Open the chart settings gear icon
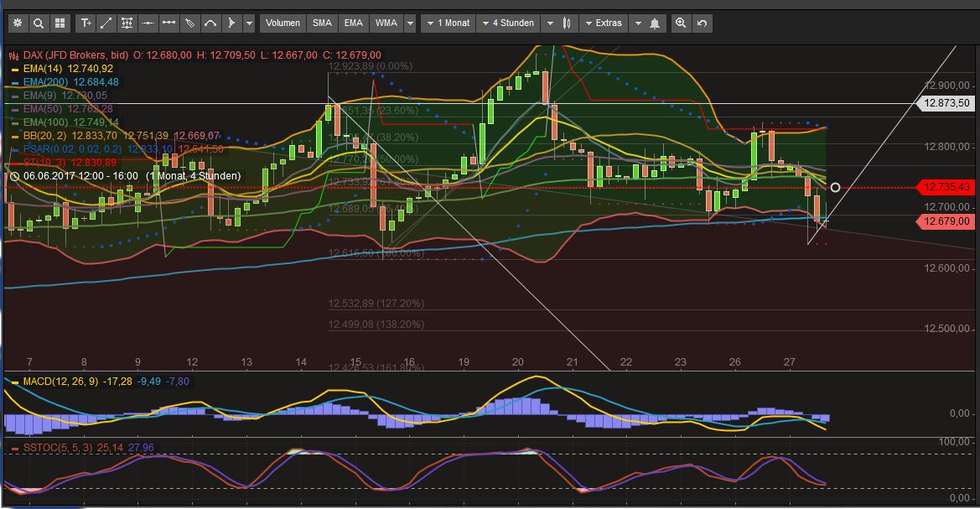Screen dimensions: 980x509 [x=18, y=23]
